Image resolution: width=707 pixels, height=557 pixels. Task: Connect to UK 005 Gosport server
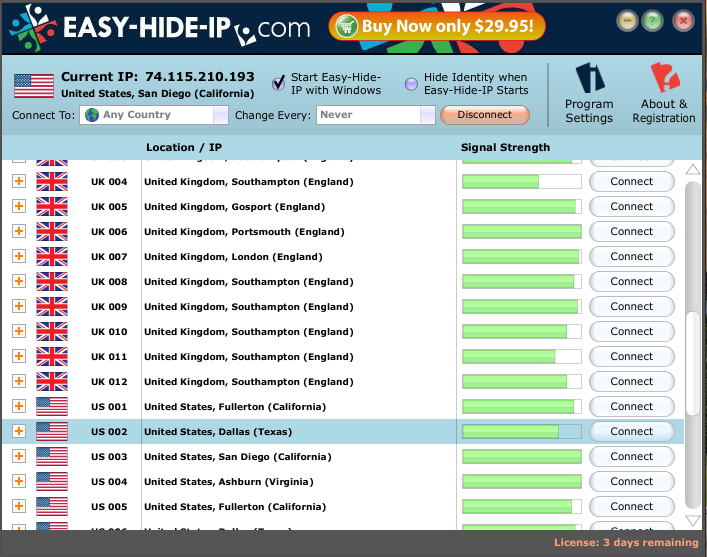pos(632,206)
